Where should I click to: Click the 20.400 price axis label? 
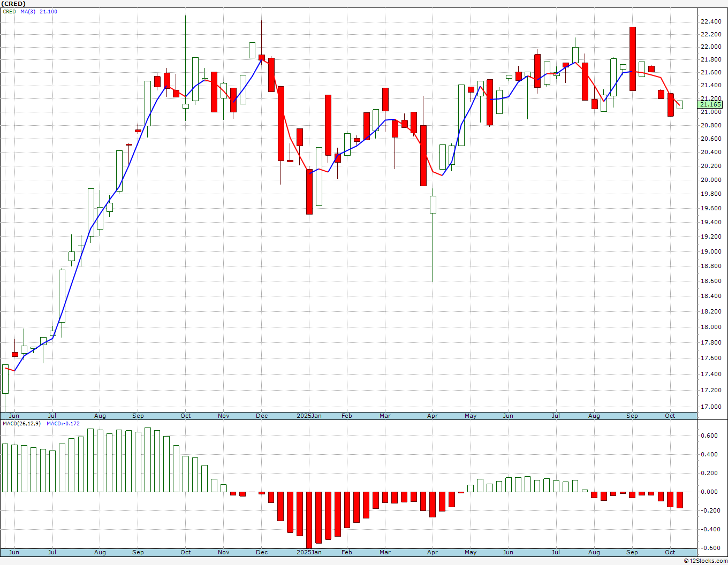coord(710,152)
